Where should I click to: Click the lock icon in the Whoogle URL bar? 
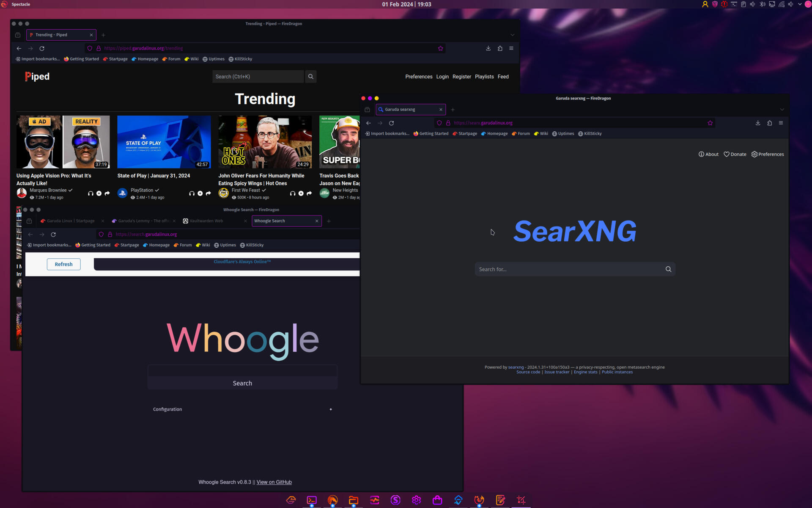(x=110, y=234)
